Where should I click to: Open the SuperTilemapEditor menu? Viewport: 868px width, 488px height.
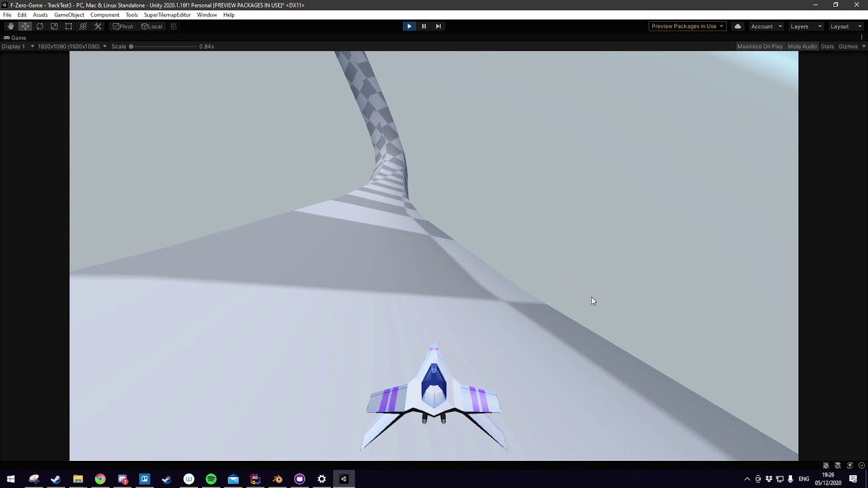(x=166, y=14)
